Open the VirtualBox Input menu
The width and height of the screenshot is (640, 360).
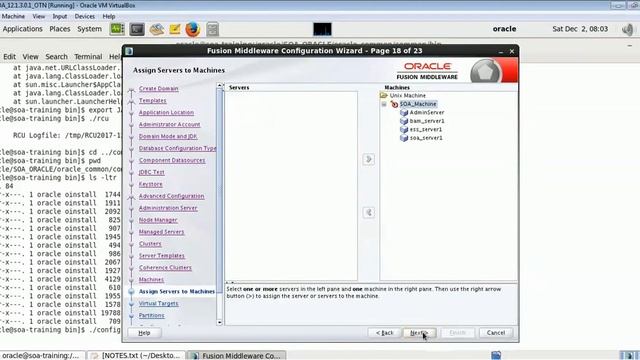tap(60, 16)
